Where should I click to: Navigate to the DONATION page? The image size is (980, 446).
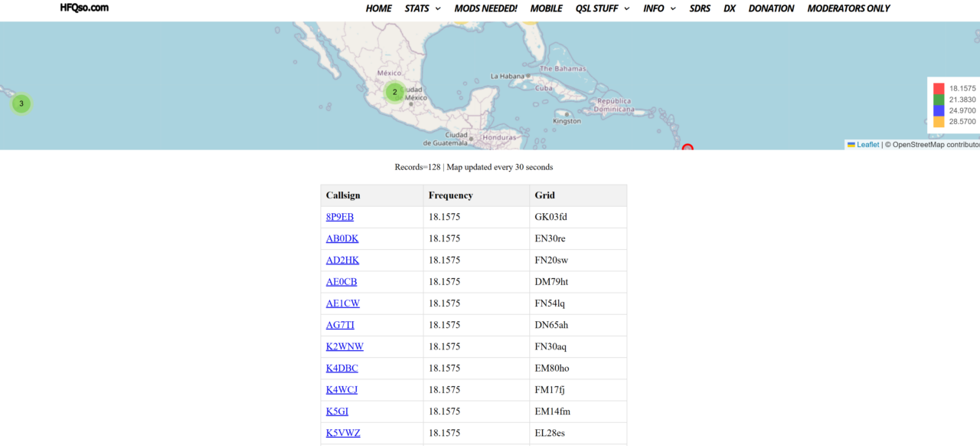771,8
